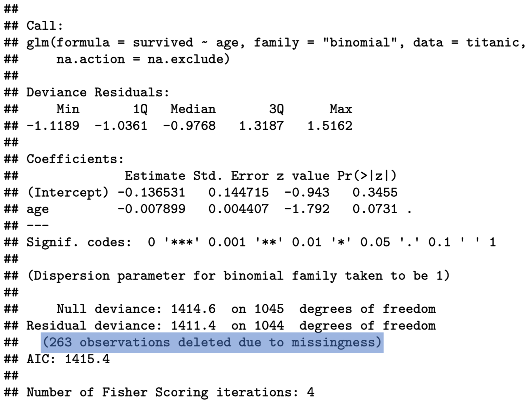Viewport: 532px width, 403px height.
Task: Click the age p-value 0.0731
Action: pyautogui.click(x=375, y=209)
